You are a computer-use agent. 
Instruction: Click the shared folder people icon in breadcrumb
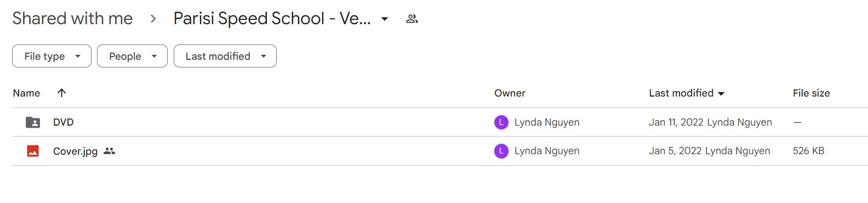pos(412,19)
